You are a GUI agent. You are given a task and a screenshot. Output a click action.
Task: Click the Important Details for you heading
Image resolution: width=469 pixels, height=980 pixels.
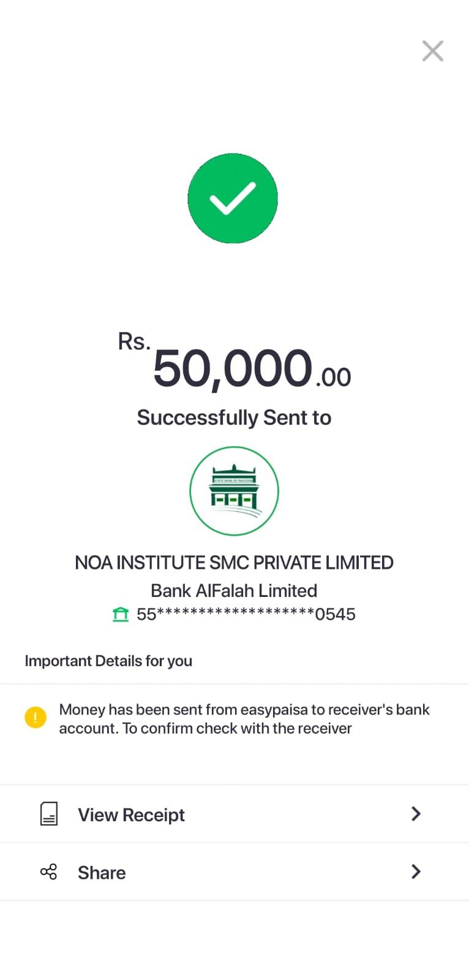(108, 661)
